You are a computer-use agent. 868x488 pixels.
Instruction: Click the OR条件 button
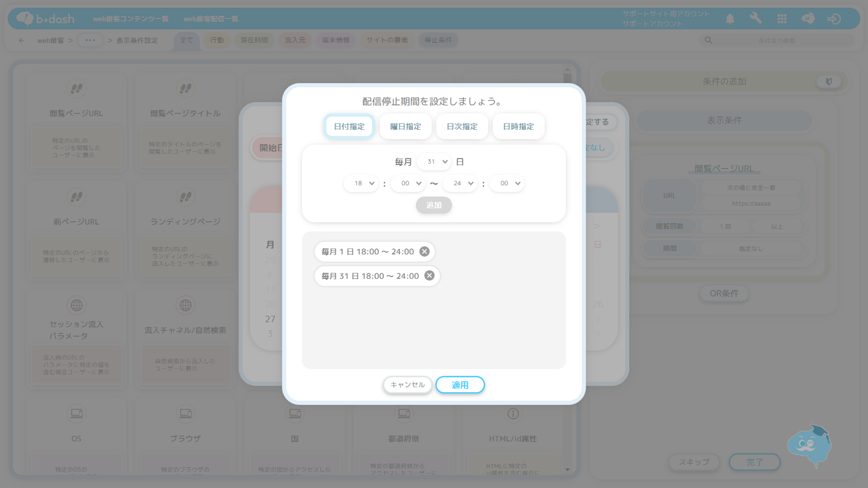point(724,294)
